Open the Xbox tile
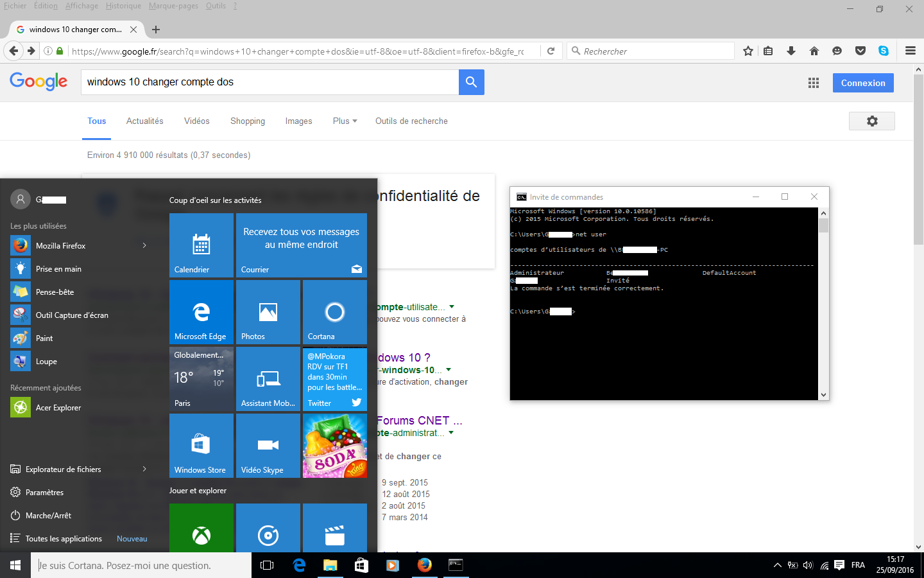The height and width of the screenshot is (578, 924). (201, 528)
